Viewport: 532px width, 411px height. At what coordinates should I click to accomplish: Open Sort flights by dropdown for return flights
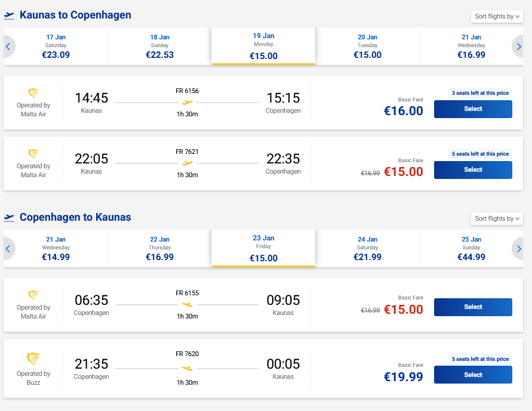497,218
